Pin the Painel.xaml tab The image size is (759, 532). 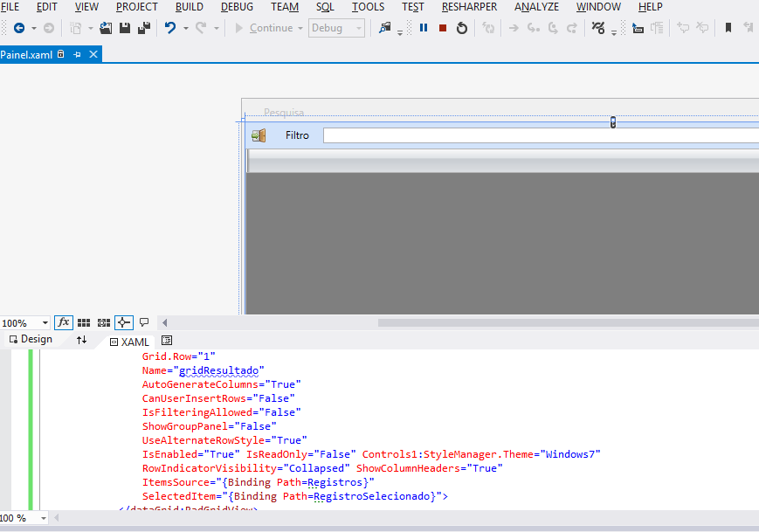pos(77,55)
